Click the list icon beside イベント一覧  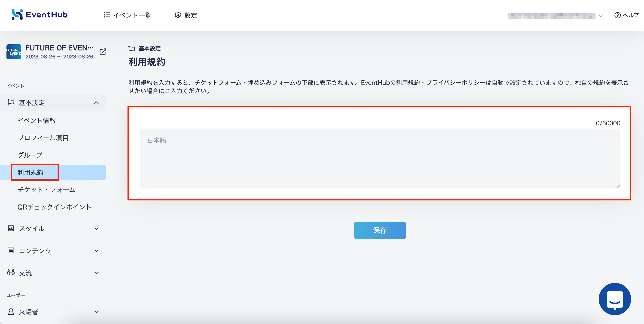tap(107, 15)
